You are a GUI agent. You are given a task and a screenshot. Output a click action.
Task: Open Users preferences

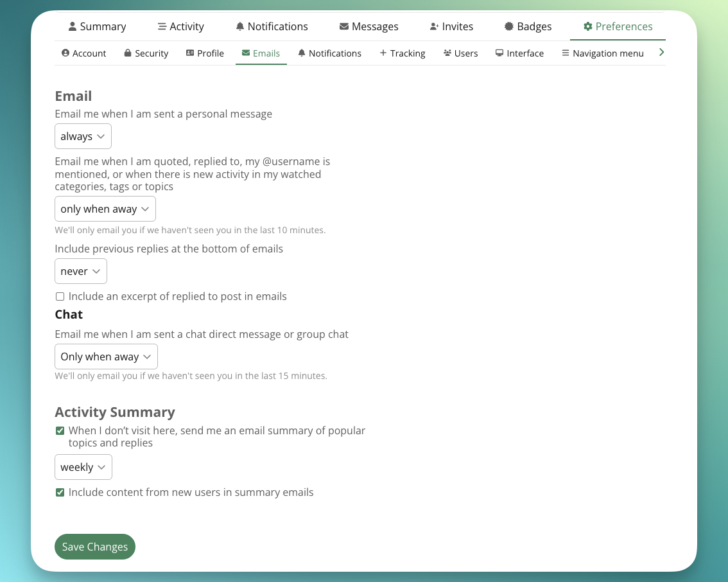coord(460,53)
